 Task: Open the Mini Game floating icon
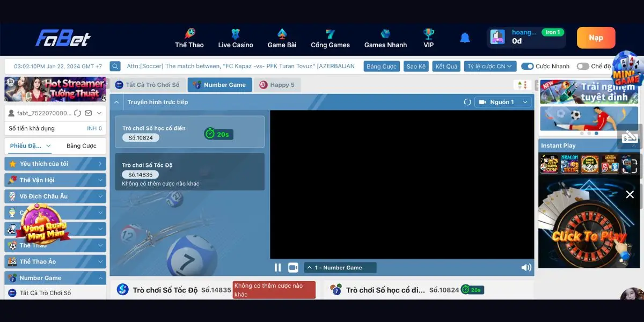626,69
